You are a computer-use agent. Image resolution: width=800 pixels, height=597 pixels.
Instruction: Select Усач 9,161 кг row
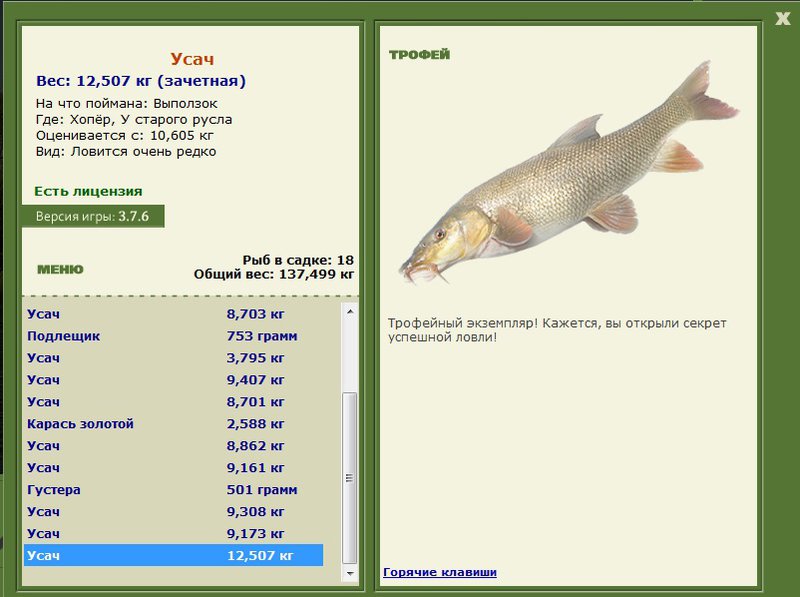[x=173, y=467]
